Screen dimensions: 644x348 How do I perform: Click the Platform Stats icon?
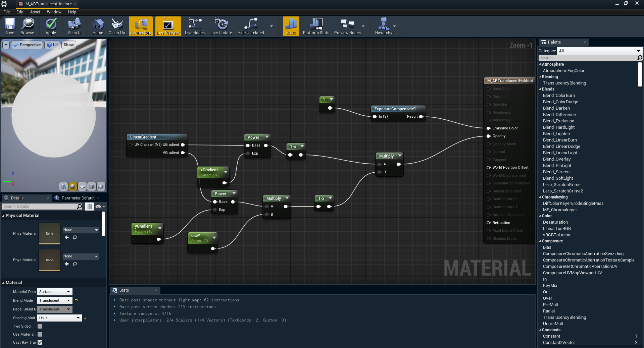316,26
